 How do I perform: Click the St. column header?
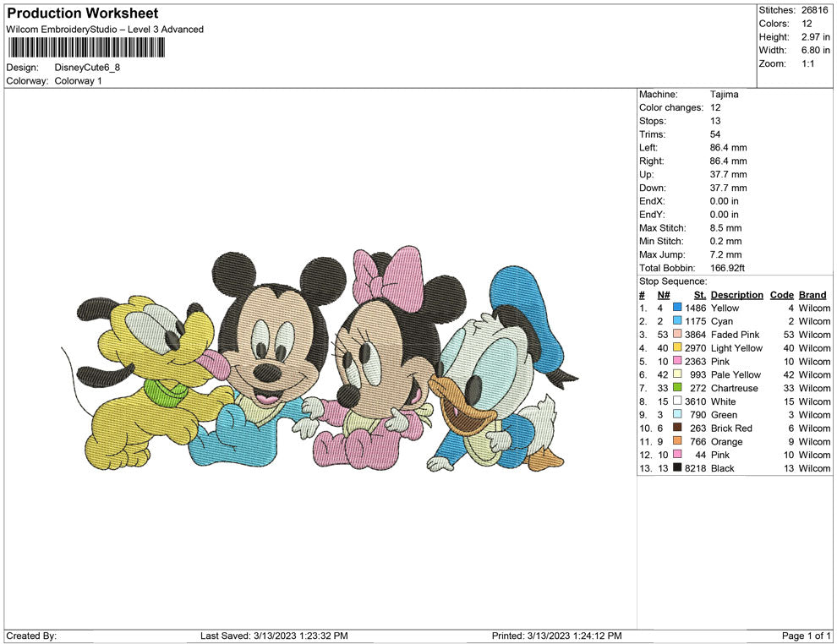[x=699, y=294]
